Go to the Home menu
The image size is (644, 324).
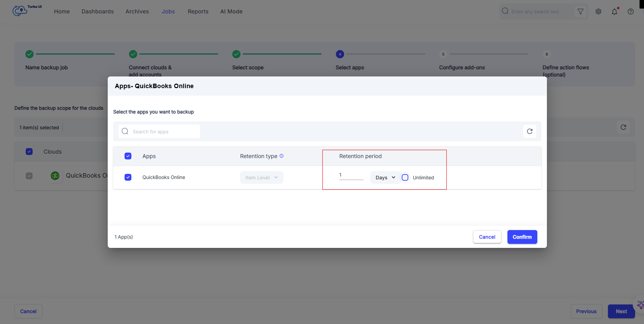tap(62, 12)
